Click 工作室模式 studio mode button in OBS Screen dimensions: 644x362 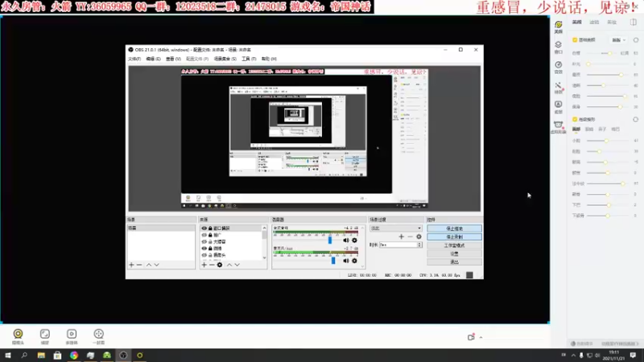(454, 245)
